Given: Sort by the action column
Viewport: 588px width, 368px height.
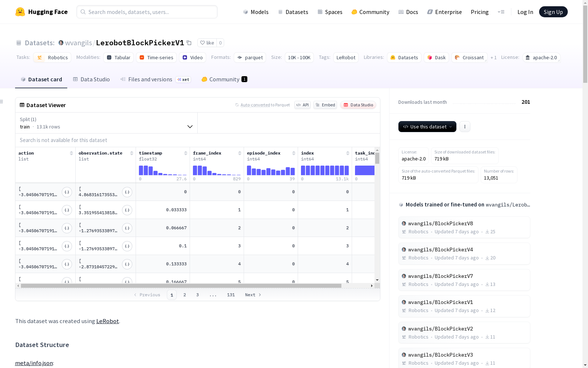Looking at the screenshot, I should [71, 153].
